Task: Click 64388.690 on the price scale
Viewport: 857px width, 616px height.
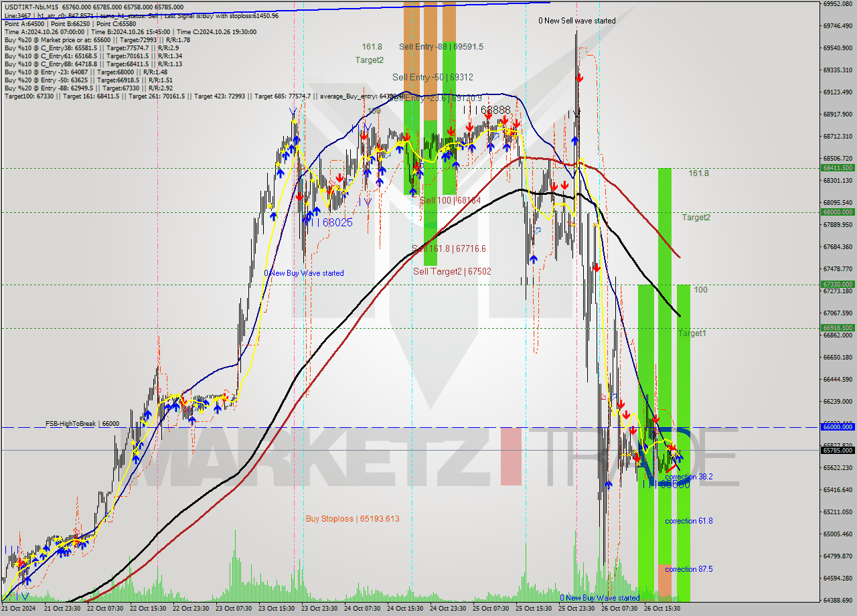Action: [x=837, y=600]
